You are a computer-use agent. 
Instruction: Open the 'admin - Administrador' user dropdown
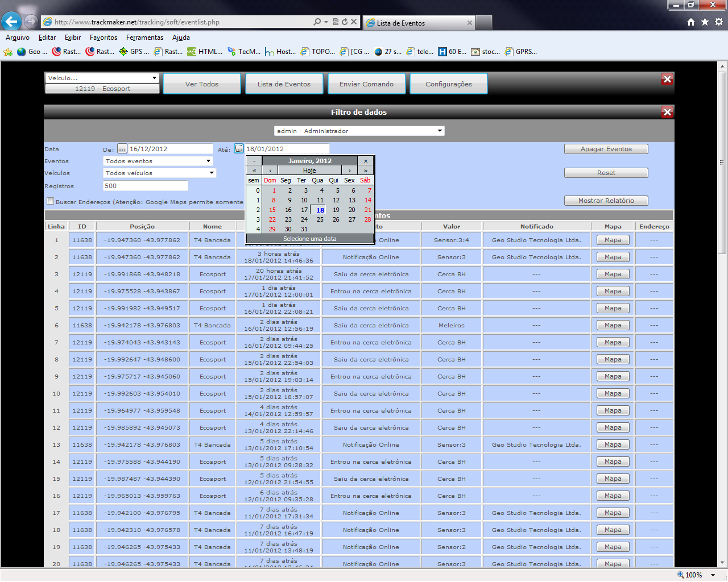(x=359, y=131)
